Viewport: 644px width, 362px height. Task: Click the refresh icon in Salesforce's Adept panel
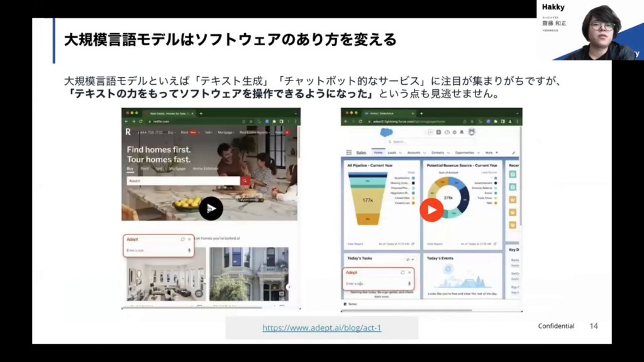tap(402, 273)
